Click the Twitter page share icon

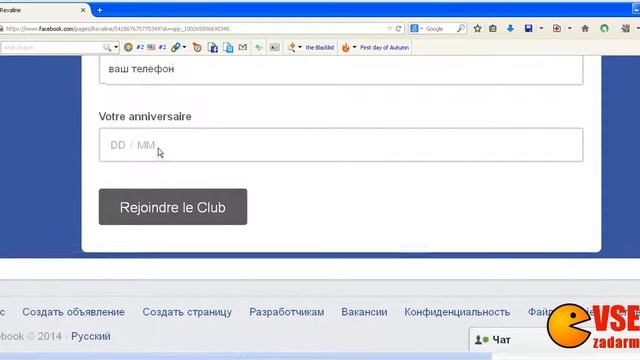[228, 47]
